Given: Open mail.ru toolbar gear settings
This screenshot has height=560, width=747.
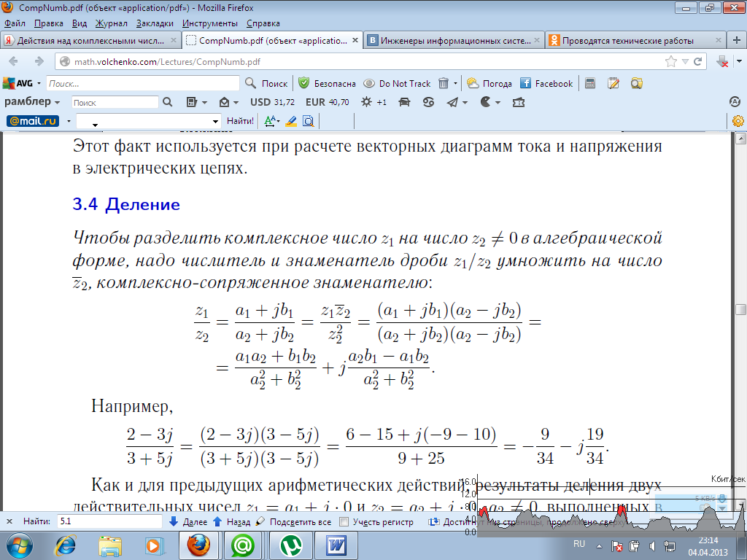Looking at the screenshot, I should click(738, 121).
